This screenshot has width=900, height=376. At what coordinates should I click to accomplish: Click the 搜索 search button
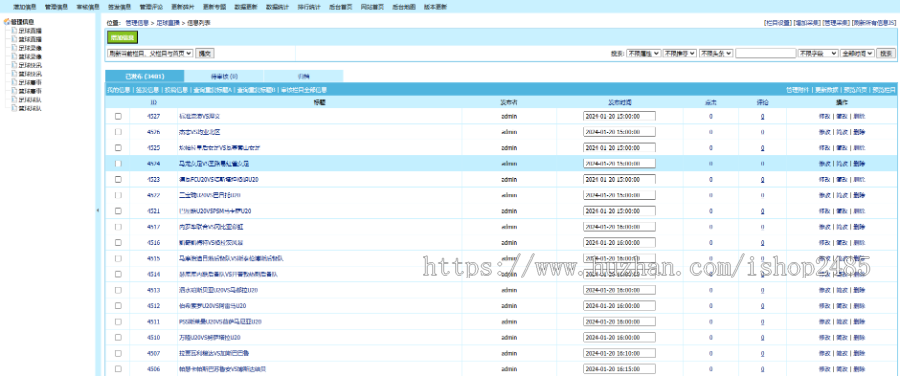tap(886, 53)
